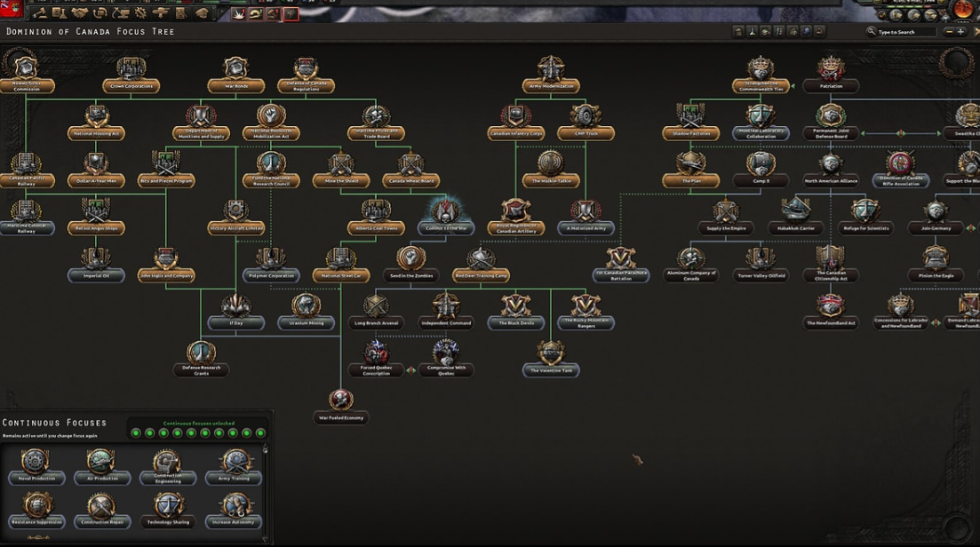Activate Air Production continuous focus
Image resolution: width=980 pixels, height=547 pixels.
click(x=102, y=468)
